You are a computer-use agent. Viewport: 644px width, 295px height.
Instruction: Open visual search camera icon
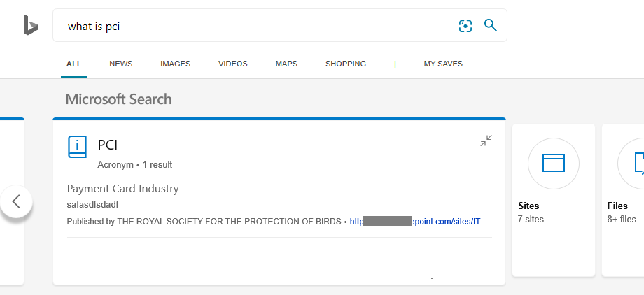pos(465,26)
